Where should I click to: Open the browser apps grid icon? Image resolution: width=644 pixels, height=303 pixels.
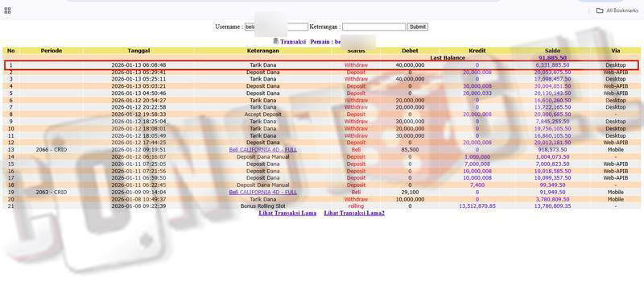pyautogui.click(x=7, y=10)
